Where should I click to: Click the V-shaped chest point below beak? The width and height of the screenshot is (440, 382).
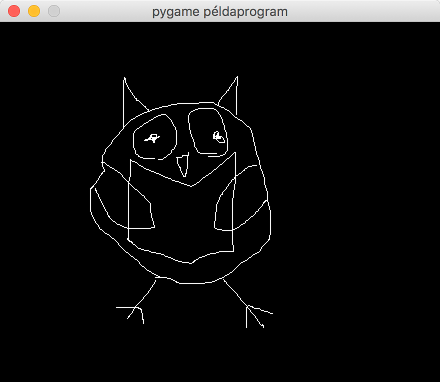[191, 186]
